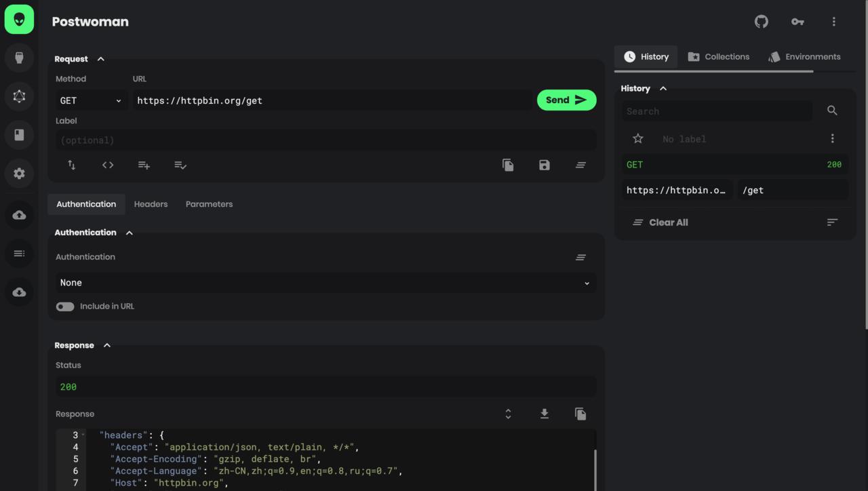
Task: Collapse the Response section
Action: 107,345
